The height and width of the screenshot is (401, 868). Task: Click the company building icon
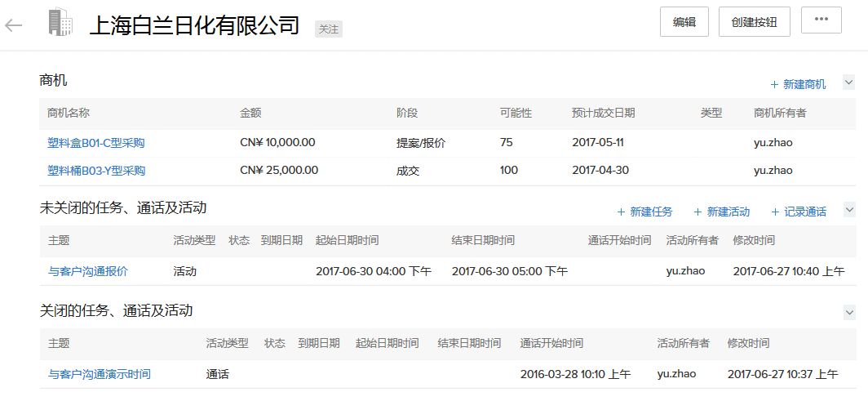60,23
